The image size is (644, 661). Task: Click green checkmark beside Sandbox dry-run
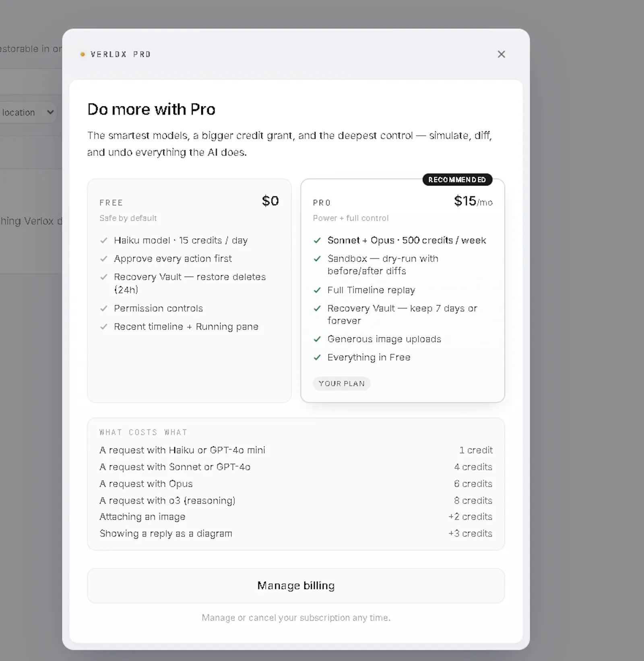coord(317,258)
